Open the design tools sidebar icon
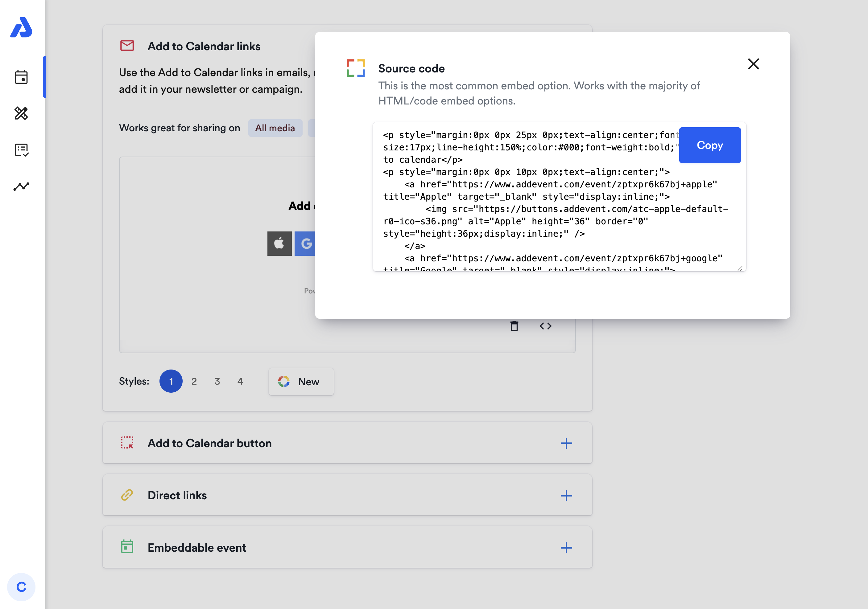Image resolution: width=868 pixels, height=609 pixels. (21, 113)
